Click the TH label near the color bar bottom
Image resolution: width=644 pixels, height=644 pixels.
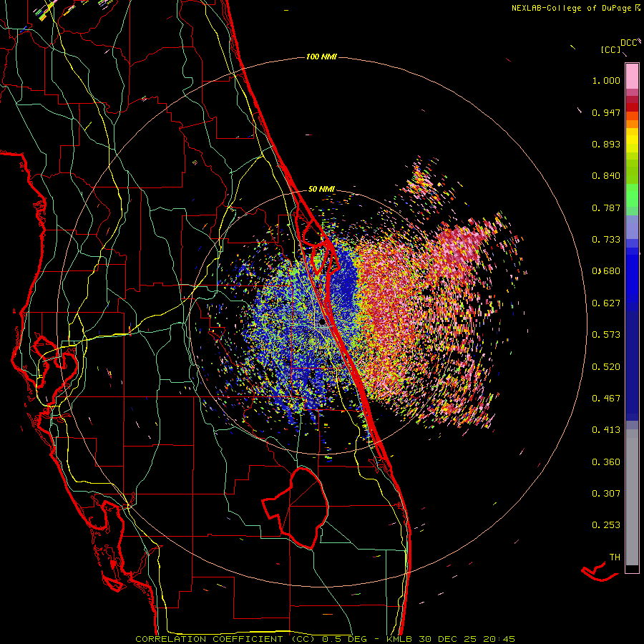tap(615, 557)
